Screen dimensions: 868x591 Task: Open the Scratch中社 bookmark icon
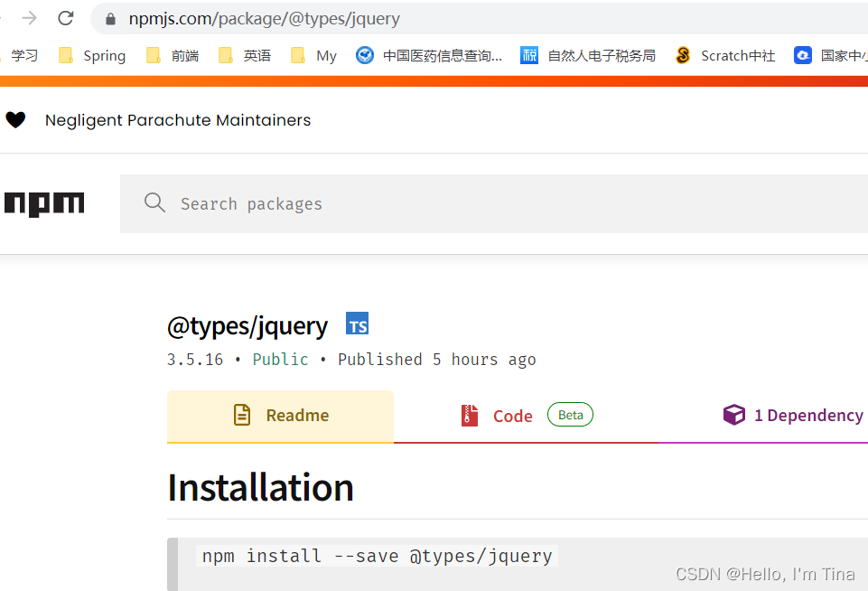[x=683, y=55]
